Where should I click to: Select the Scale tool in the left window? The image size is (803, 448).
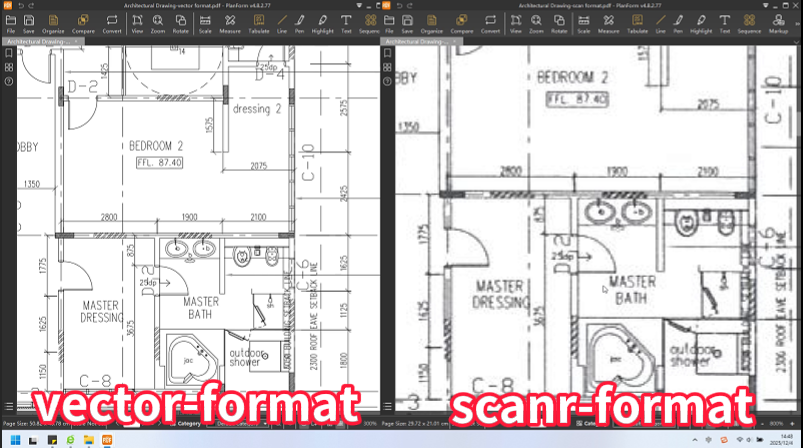(x=205, y=24)
